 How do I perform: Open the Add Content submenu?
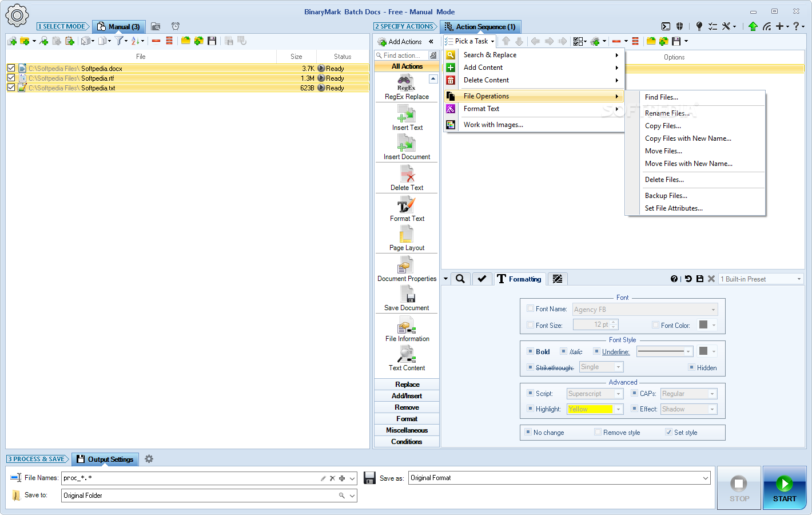click(534, 68)
